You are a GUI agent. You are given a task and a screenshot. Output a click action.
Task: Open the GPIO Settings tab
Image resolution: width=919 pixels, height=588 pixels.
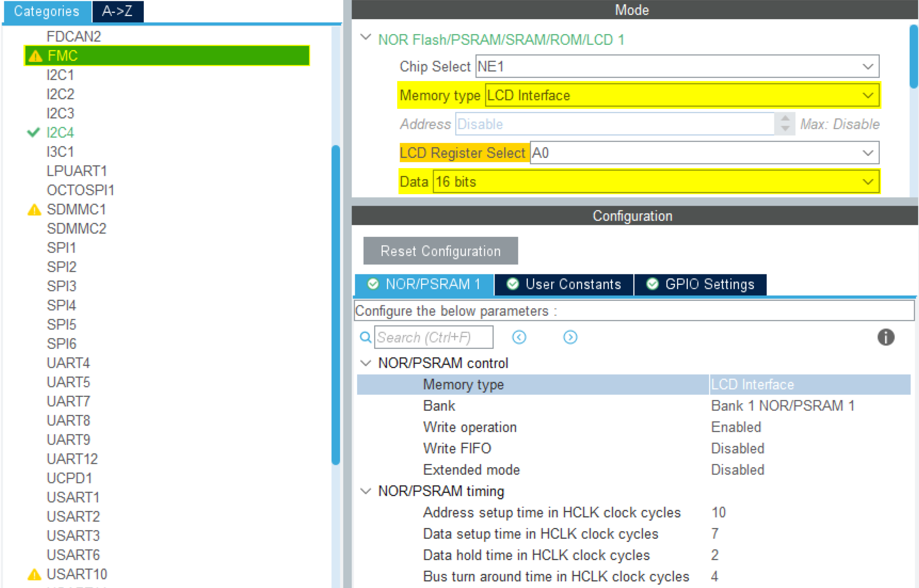coord(701,284)
